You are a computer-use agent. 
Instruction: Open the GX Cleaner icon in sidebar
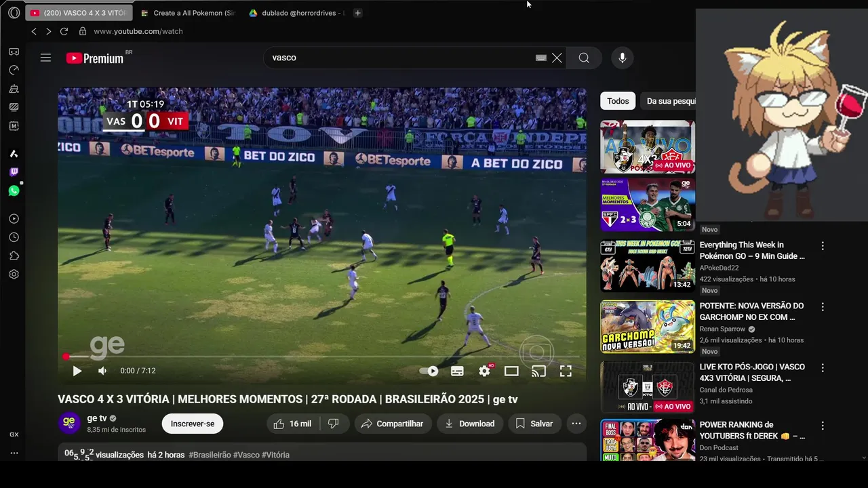pyautogui.click(x=14, y=89)
